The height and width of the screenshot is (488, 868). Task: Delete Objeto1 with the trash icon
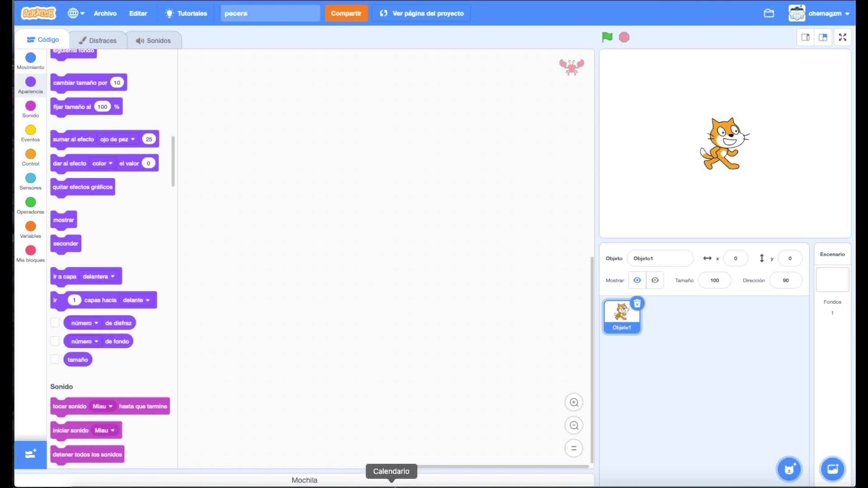637,304
